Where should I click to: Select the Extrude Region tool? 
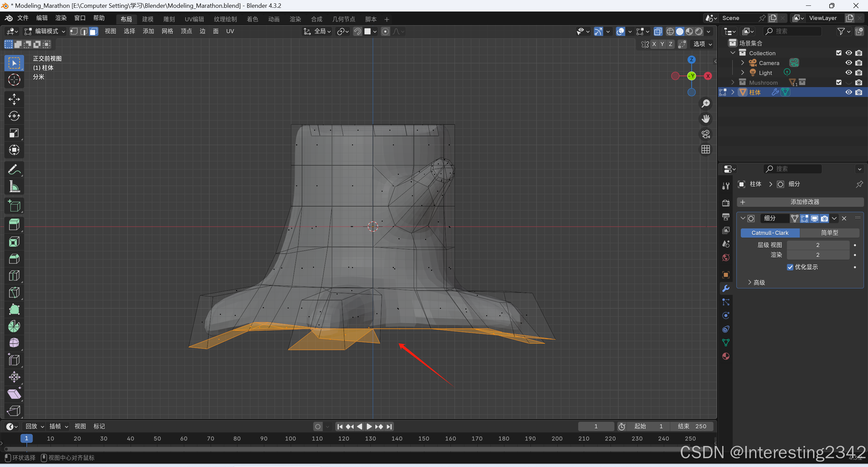pos(14,224)
